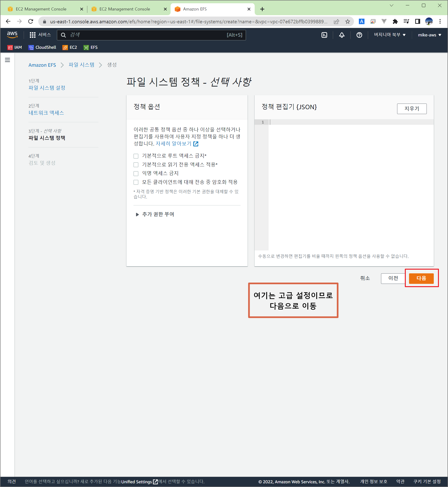
Task: Switch to the first EC2 Management Console tab
Action: tap(41, 9)
